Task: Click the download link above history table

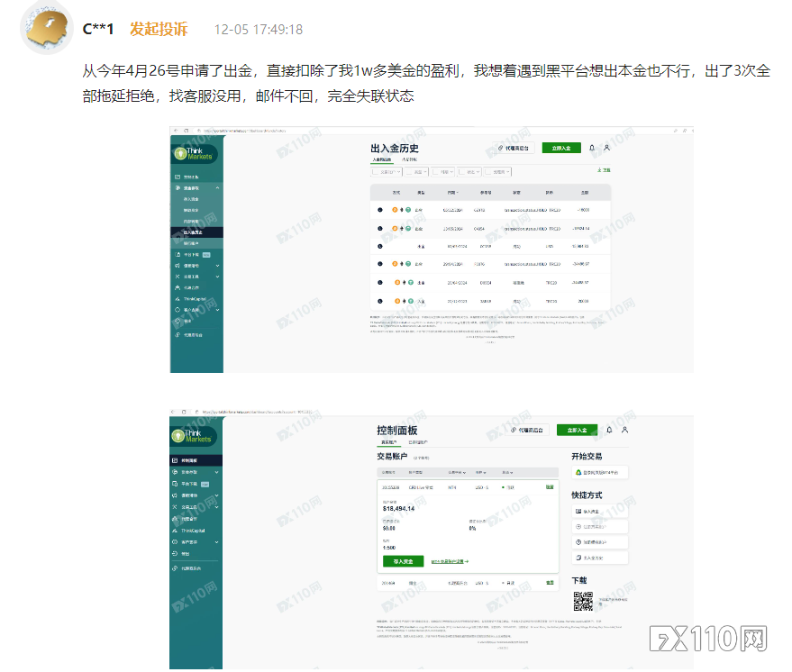Action: click(604, 170)
